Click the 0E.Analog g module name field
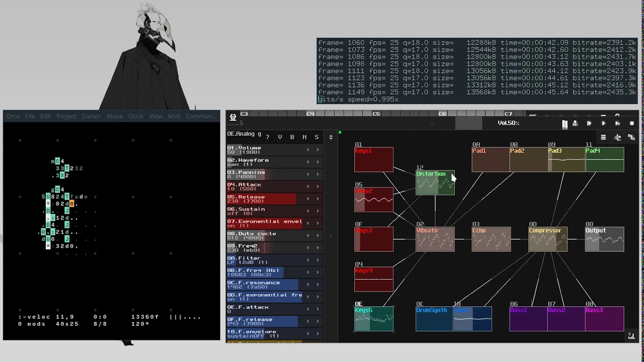 pyautogui.click(x=244, y=134)
